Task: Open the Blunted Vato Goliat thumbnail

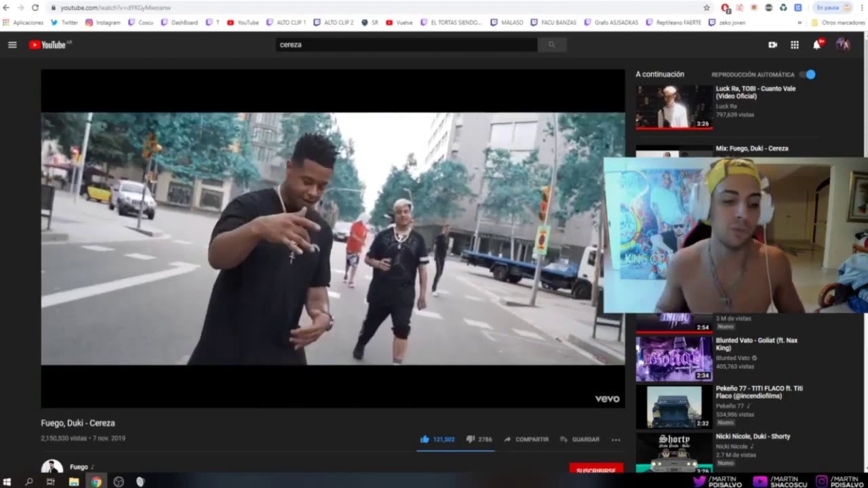Action: point(674,359)
